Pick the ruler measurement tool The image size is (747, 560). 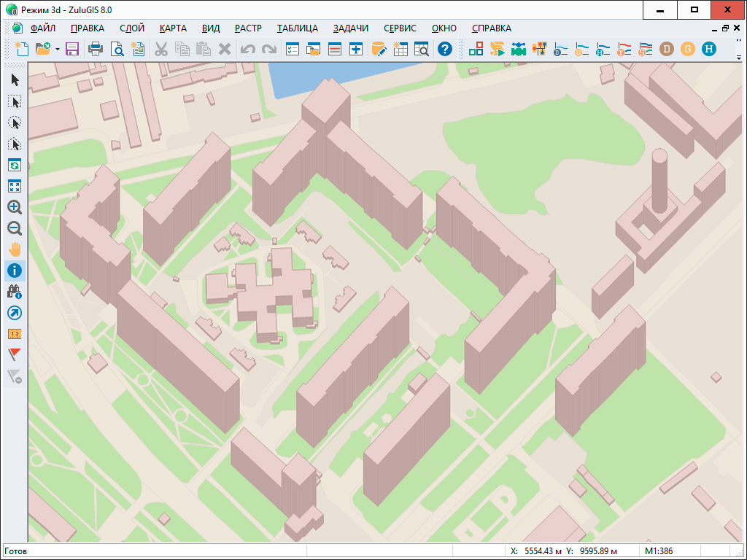coord(14,334)
